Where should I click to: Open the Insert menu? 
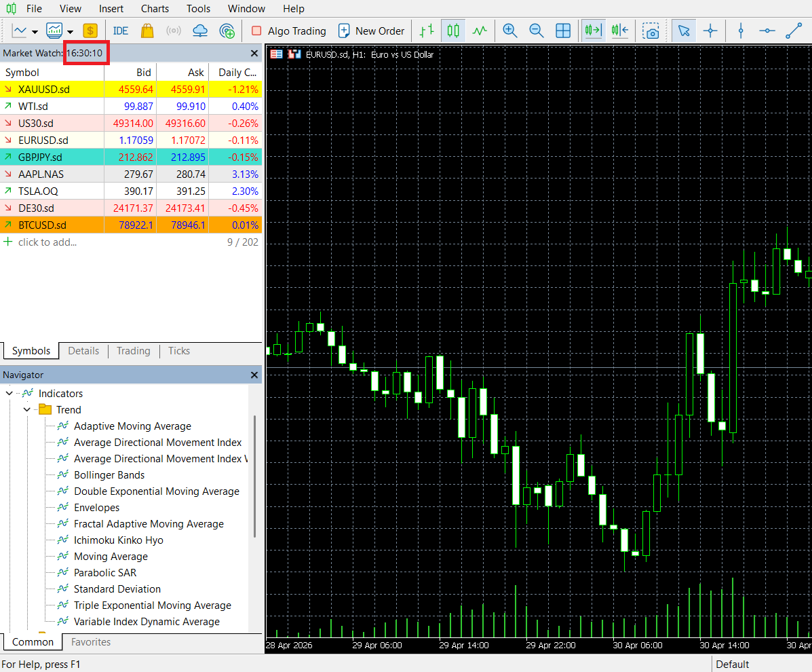coord(111,9)
